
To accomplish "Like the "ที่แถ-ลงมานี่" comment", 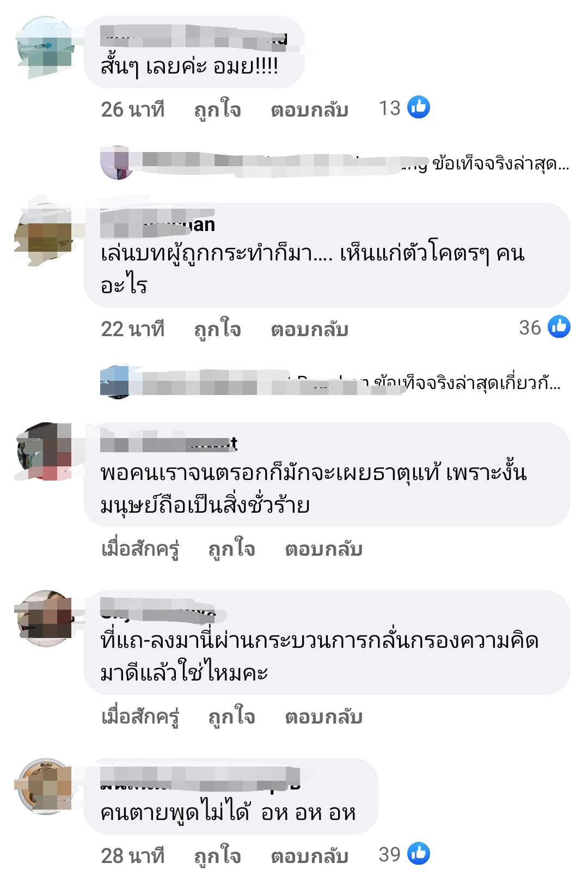I will (232, 716).
